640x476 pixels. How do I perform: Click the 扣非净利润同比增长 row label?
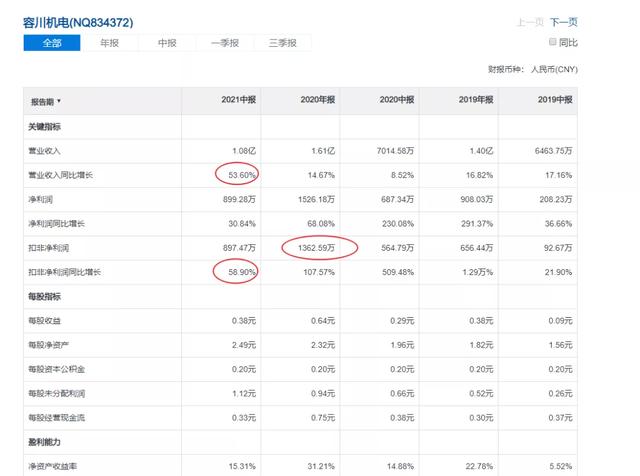click(x=64, y=272)
